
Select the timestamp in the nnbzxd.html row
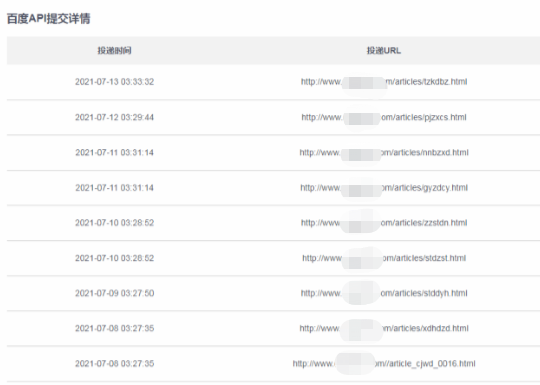[x=114, y=152]
